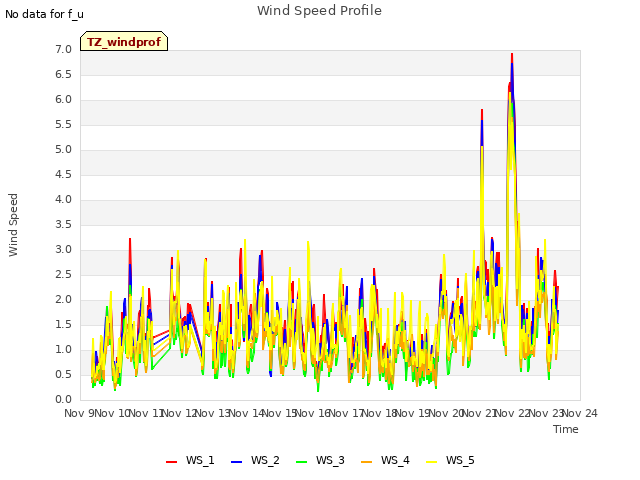The height and width of the screenshot is (480, 640).
Task: Click the 2.0 y-axis tick label
Action: [x=63, y=300]
